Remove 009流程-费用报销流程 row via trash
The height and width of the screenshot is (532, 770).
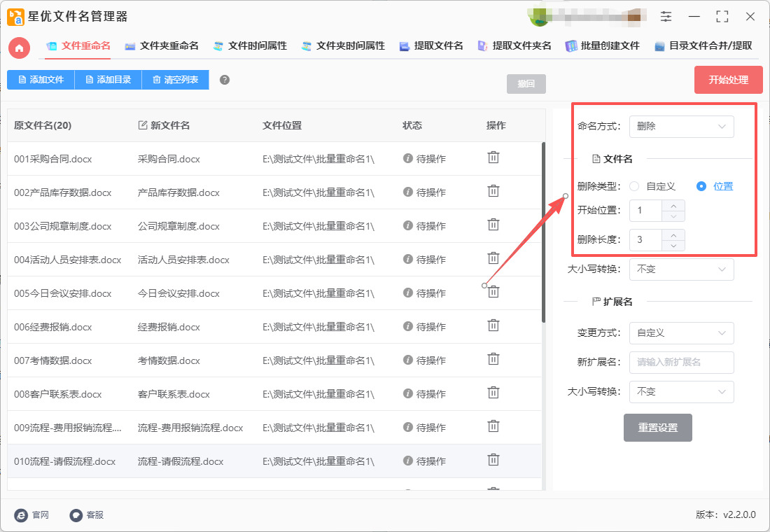[493, 426]
